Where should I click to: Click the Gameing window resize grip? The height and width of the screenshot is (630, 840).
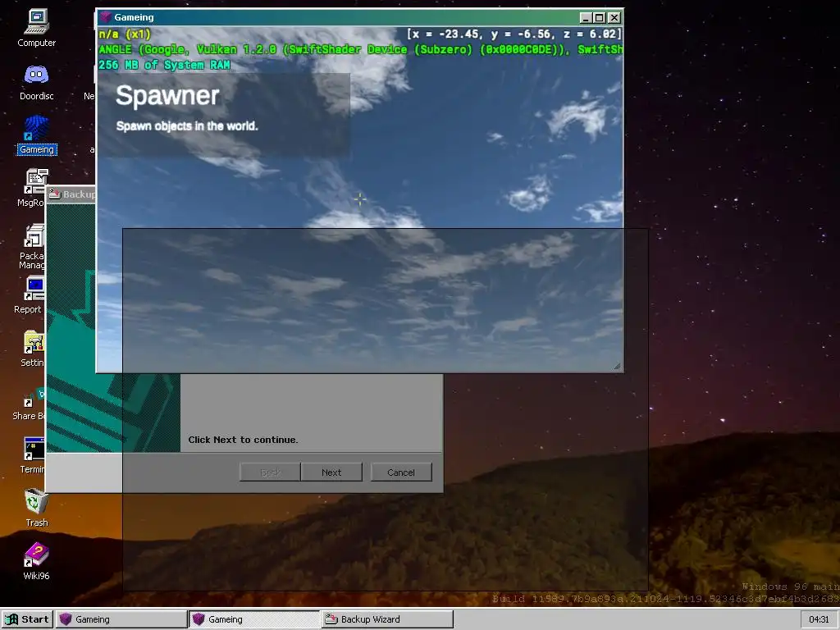pyautogui.click(x=617, y=367)
